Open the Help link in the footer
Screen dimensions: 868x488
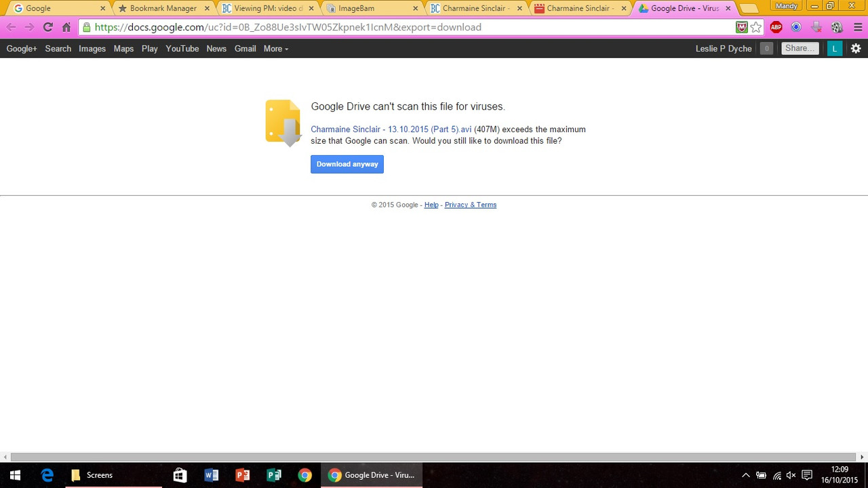[431, 205]
